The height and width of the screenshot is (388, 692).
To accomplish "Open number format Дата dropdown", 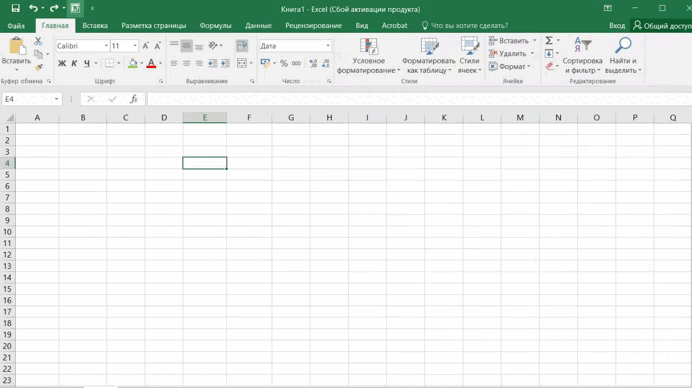I will pos(327,46).
